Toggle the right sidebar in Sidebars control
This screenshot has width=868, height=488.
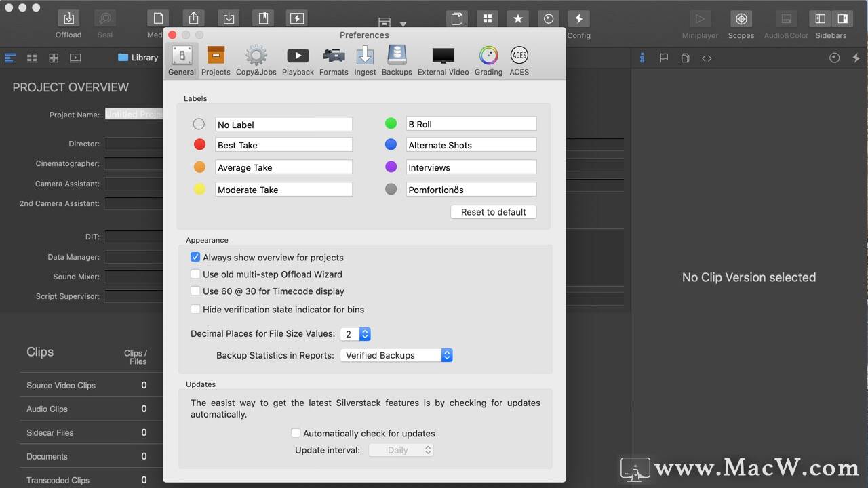click(x=842, y=19)
